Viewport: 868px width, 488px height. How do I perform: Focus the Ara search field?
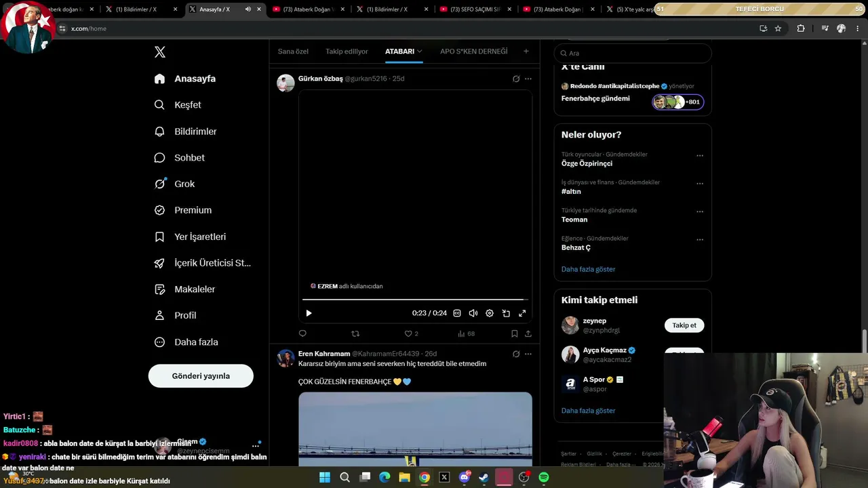point(633,53)
